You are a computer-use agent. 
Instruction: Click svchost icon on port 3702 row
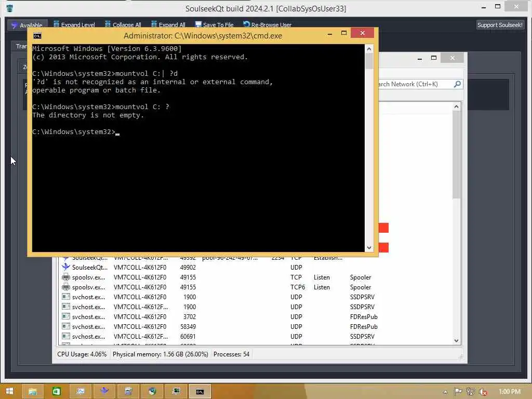(66, 316)
